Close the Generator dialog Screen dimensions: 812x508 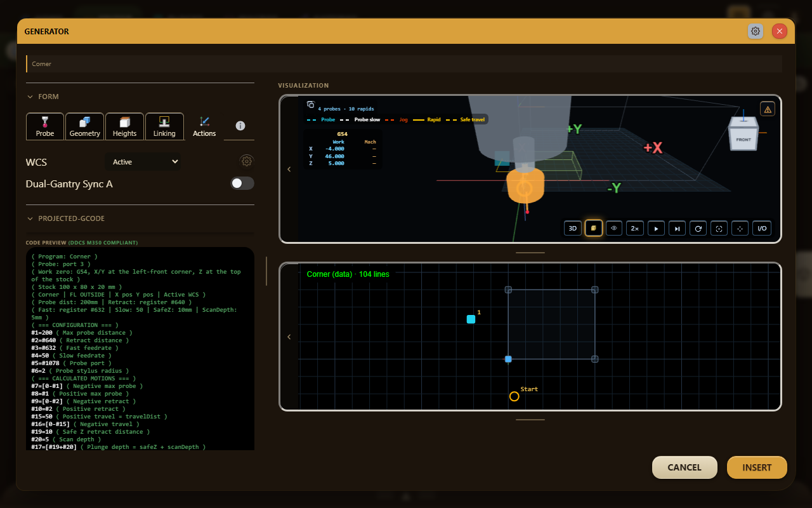click(780, 31)
